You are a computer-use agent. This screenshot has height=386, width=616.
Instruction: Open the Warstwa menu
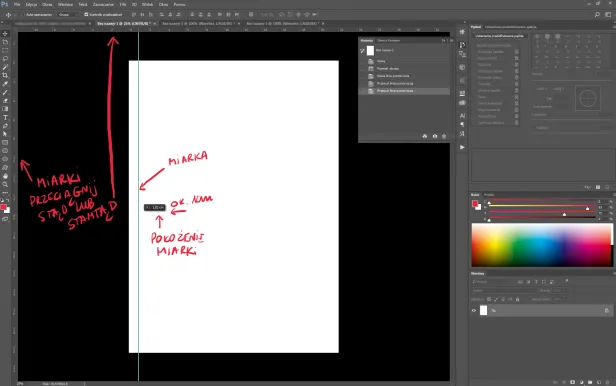click(65, 4)
